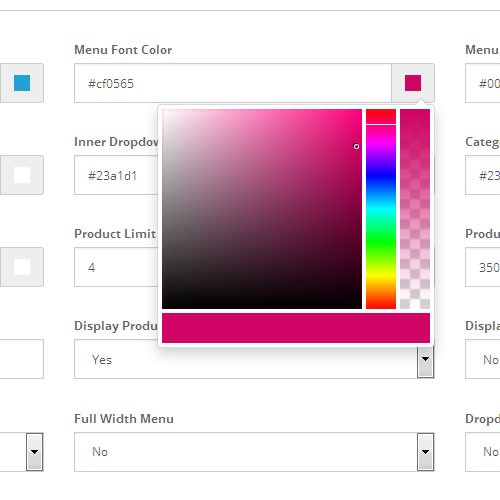Click the pink Menu Font Color swatch
The width and height of the screenshot is (500, 500).
pos(413,83)
